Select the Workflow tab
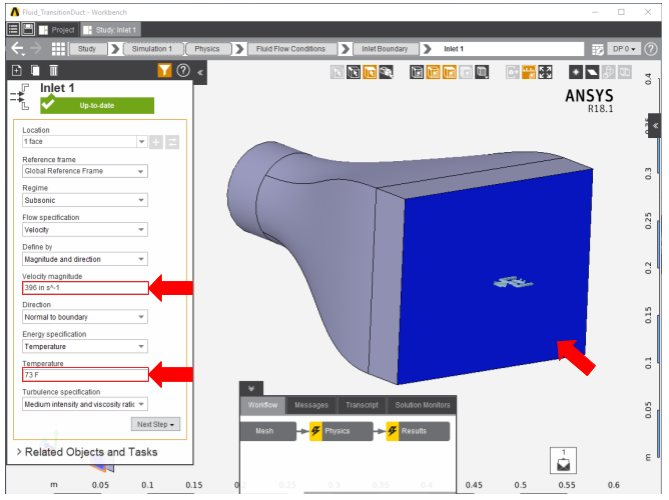Image resolution: width=669 pixels, height=500 pixels. 262,405
